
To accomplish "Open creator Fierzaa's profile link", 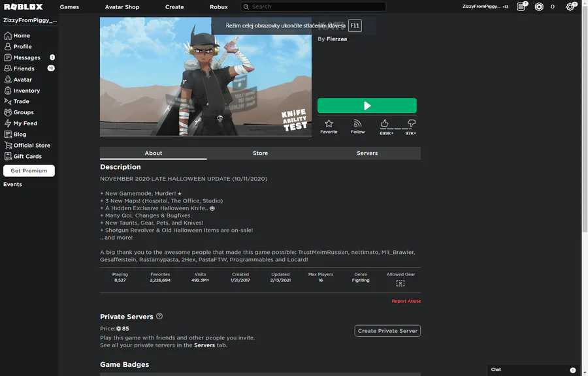I will coord(336,39).
